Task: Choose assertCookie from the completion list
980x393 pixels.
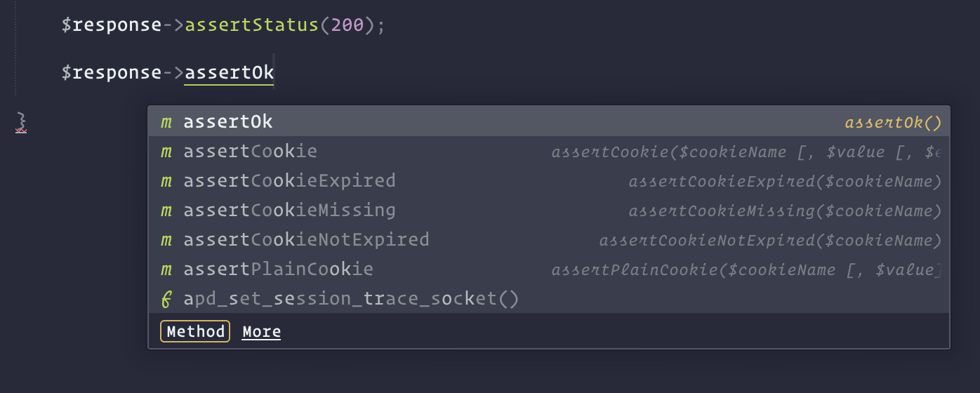Action: click(549, 152)
